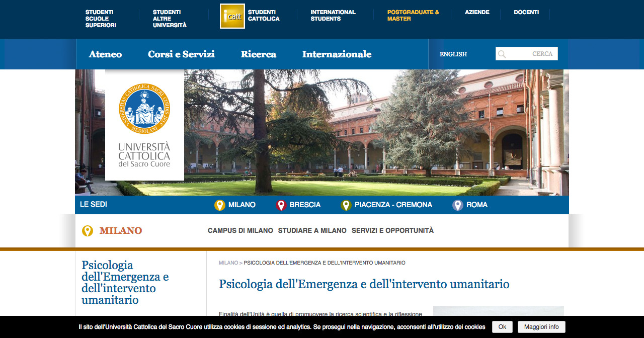The height and width of the screenshot is (338, 644).
Task: Click Maggiori info cookie button
Action: click(x=541, y=327)
